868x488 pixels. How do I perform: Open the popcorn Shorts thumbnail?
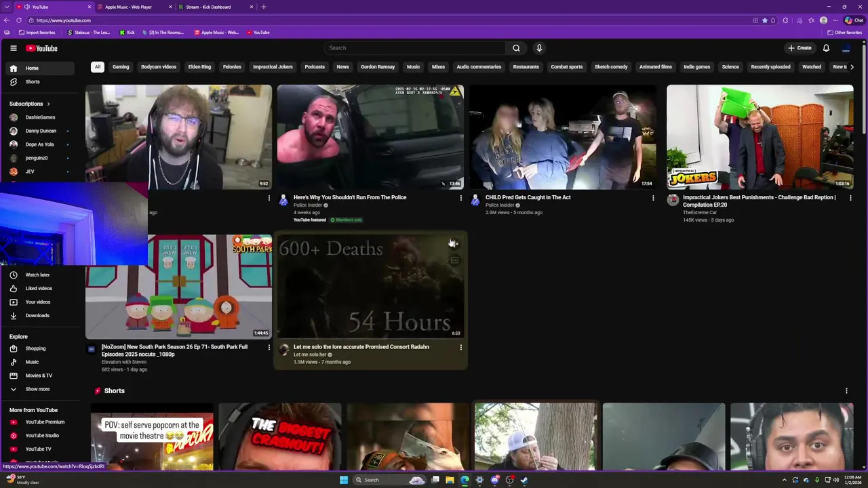pyautogui.click(x=152, y=437)
